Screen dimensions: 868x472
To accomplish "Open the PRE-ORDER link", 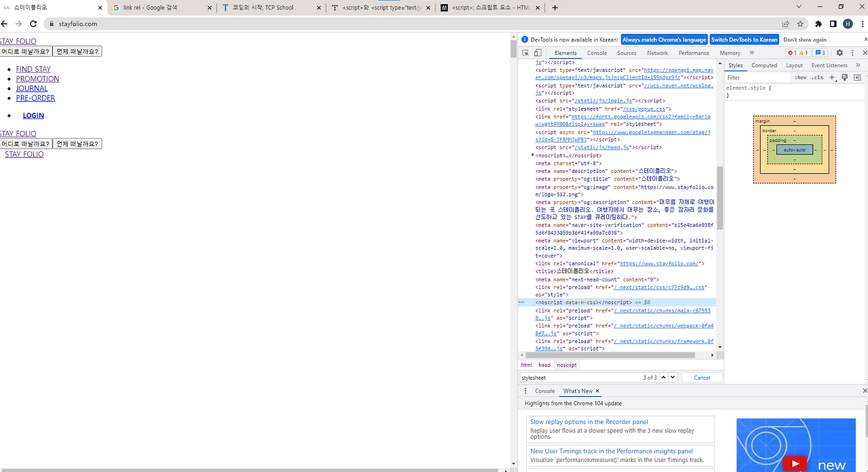I will (35, 98).
